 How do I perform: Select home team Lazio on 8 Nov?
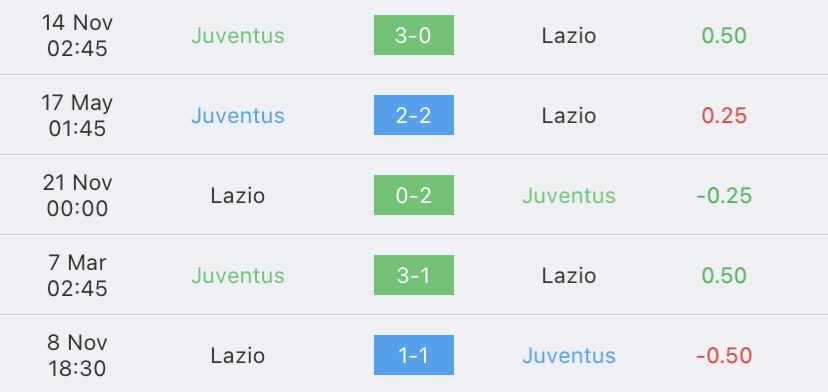pyautogui.click(x=238, y=356)
